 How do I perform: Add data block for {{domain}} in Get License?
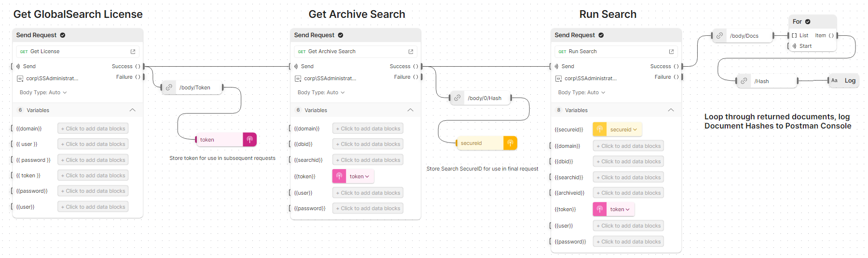point(93,129)
